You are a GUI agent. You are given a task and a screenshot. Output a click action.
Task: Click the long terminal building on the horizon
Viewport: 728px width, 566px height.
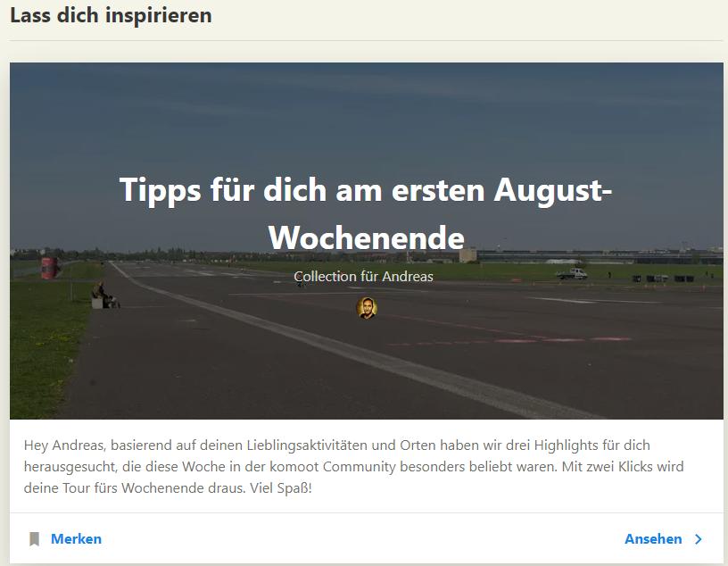tap(599, 256)
